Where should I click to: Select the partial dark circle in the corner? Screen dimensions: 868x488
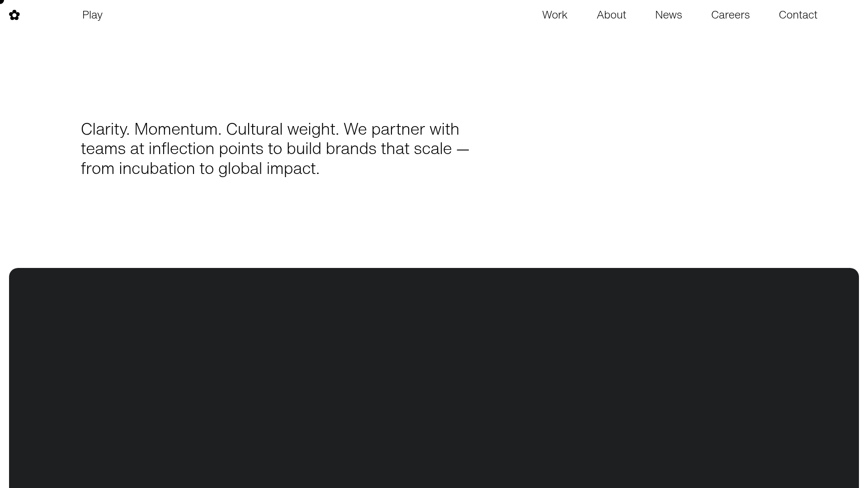click(1, 2)
